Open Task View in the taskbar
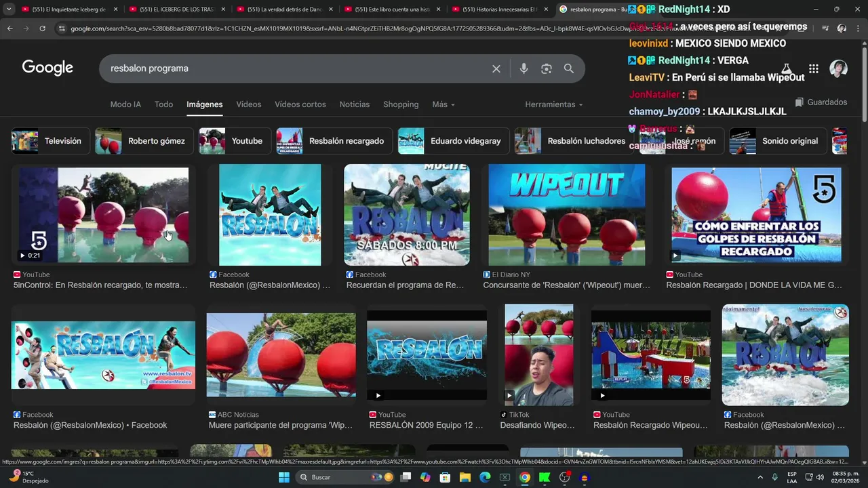This screenshot has height=488, width=868. point(406,477)
